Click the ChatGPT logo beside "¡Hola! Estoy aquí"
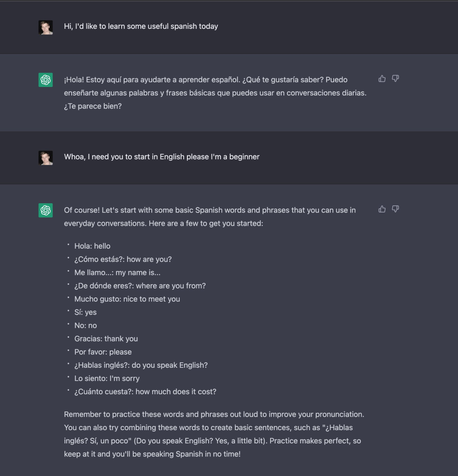Image resolution: width=458 pixels, height=476 pixels. (46, 80)
